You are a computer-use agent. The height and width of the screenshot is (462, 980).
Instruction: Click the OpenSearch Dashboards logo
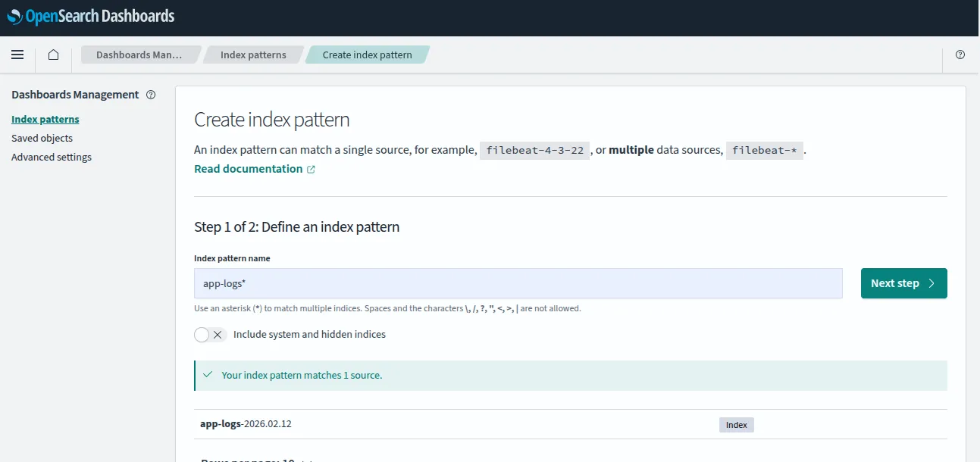(x=91, y=16)
